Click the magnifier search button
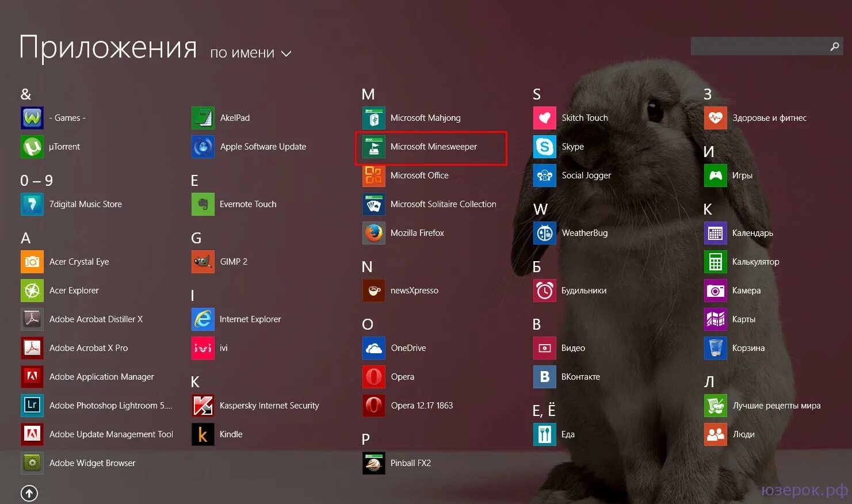Screen dimensions: 852x504 pyautogui.click(x=835, y=46)
